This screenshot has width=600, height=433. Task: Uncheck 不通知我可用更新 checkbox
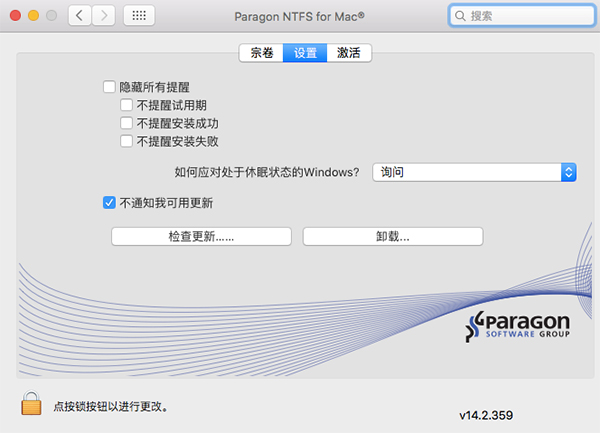[110, 203]
